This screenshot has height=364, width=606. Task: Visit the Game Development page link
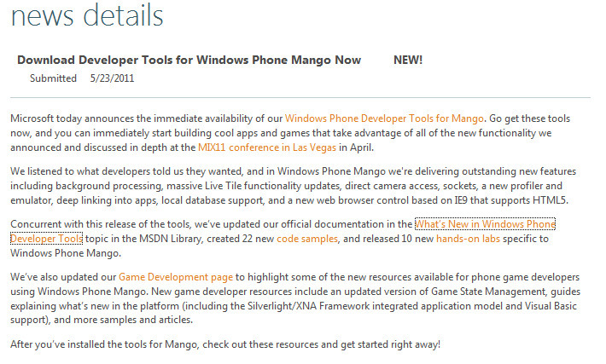(x=176, y=277)
